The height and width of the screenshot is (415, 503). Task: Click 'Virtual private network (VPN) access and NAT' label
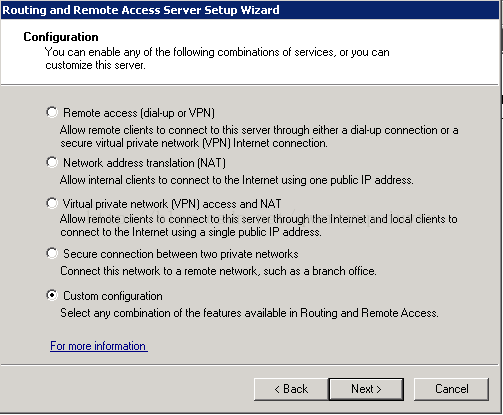pyautogui.click(x=172, y=204)
